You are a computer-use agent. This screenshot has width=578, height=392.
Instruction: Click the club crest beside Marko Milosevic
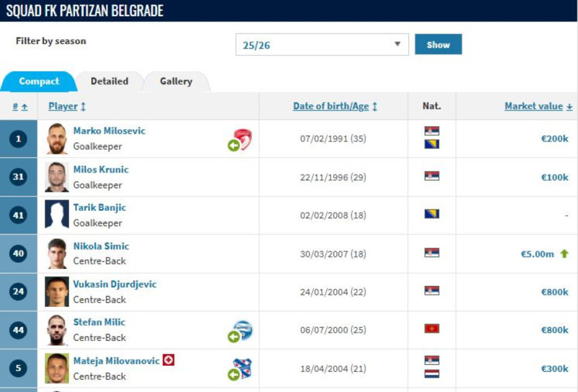pyautogui.click(x=241, y=139)
